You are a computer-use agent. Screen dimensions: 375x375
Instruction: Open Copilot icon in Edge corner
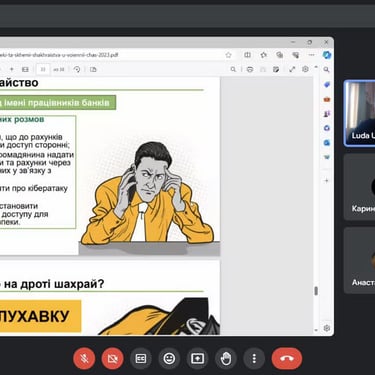[x=327, y=55]
